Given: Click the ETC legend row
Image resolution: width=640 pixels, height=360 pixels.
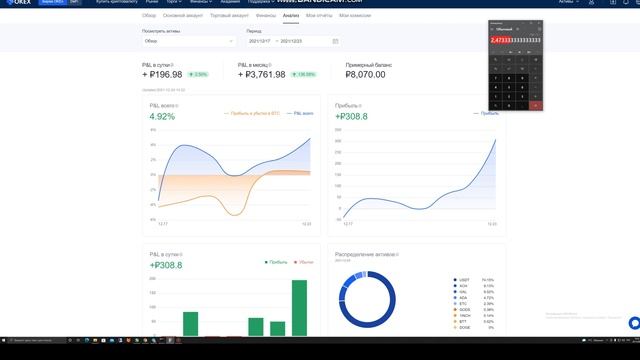Looking at the screenshot, I should [473, 304].
